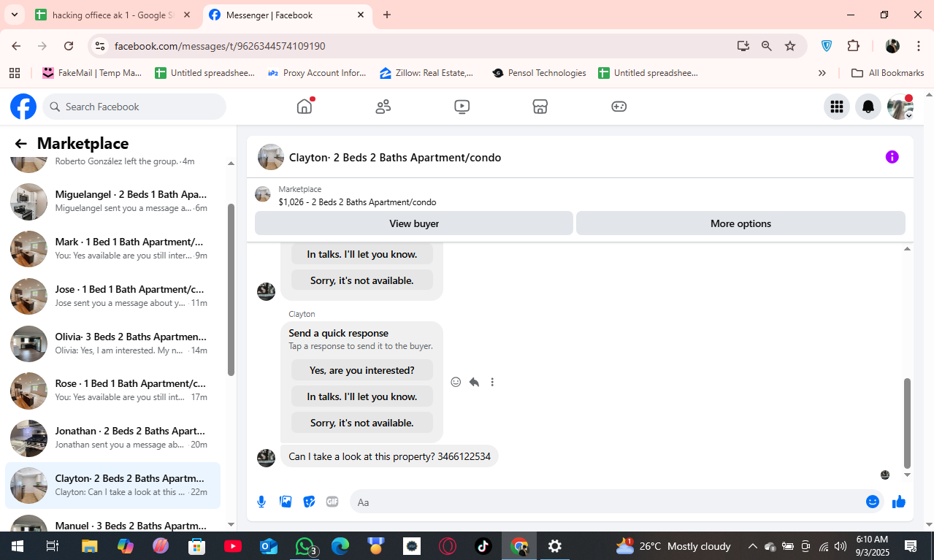Open Facebook home feed icon
The height and width of the screenshot is (560, 934).
tap(305, 107)
